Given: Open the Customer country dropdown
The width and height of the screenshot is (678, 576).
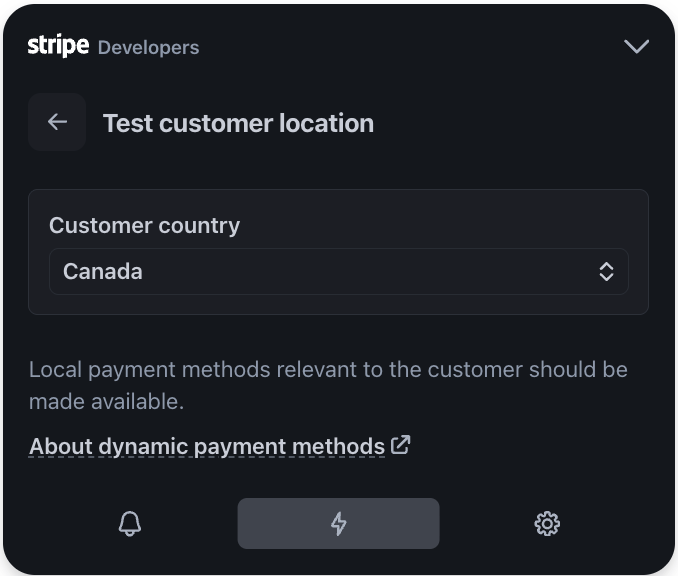Looking at the screenshot, I should [x=338, y=271].
